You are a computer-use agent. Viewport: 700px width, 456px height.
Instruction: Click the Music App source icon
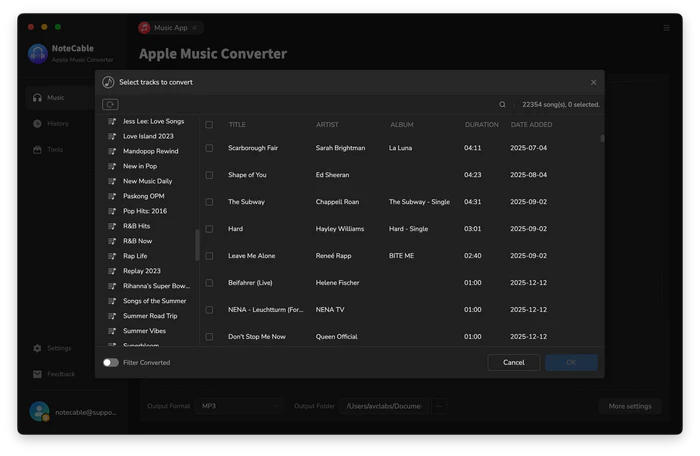[x=144, y=28]
